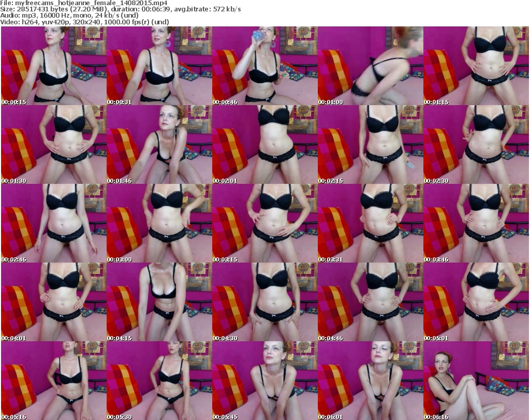
Task: Choose the frame marked 00:01:46
Action: pos(159,144)
